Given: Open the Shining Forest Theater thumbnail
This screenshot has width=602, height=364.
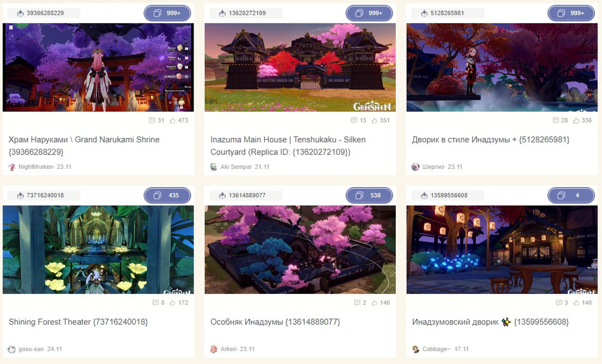Looking at the screenshot, I should (x=98, y=250).
